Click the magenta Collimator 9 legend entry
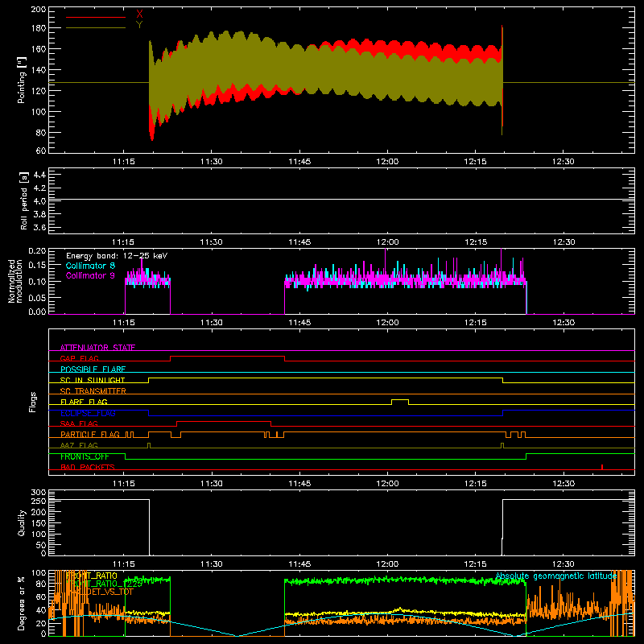 [x=90, y=275]
